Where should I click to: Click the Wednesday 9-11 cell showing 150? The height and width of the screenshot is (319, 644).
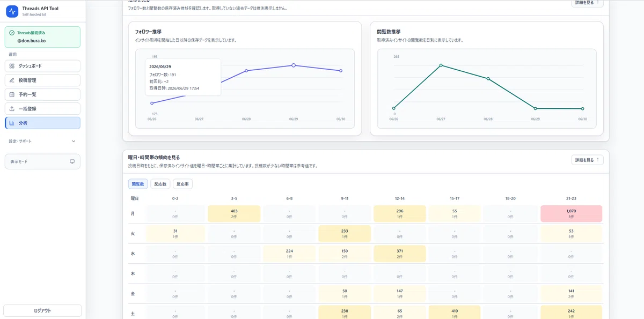tap(345, 253)
